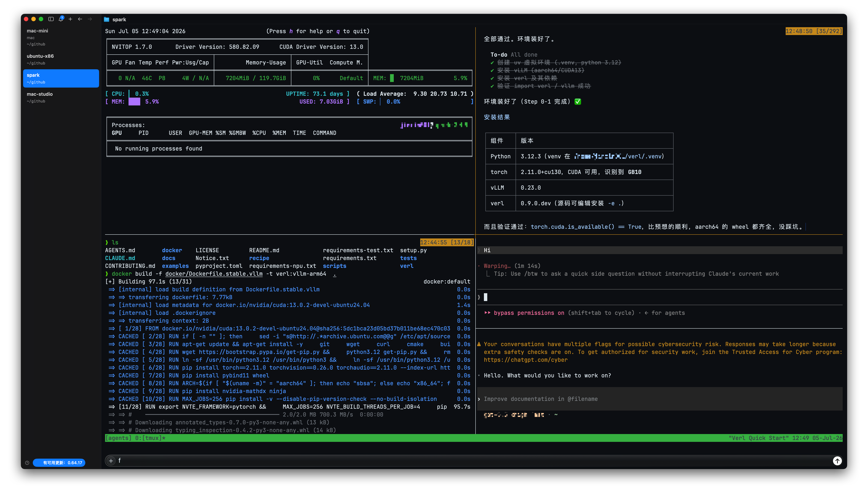
Task: Click 'Hello. What would you like to work on?'
Action: pyautogui.click(x=547, y=376)
